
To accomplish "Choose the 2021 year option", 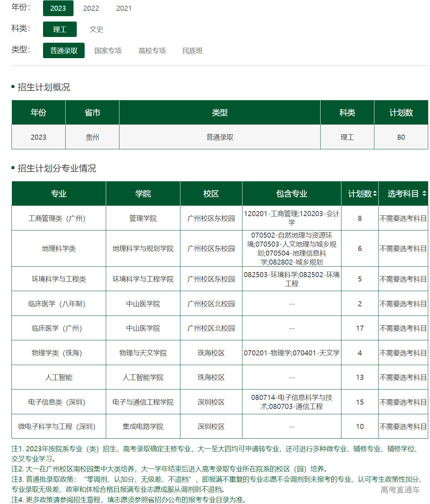I will coord(124,8).
